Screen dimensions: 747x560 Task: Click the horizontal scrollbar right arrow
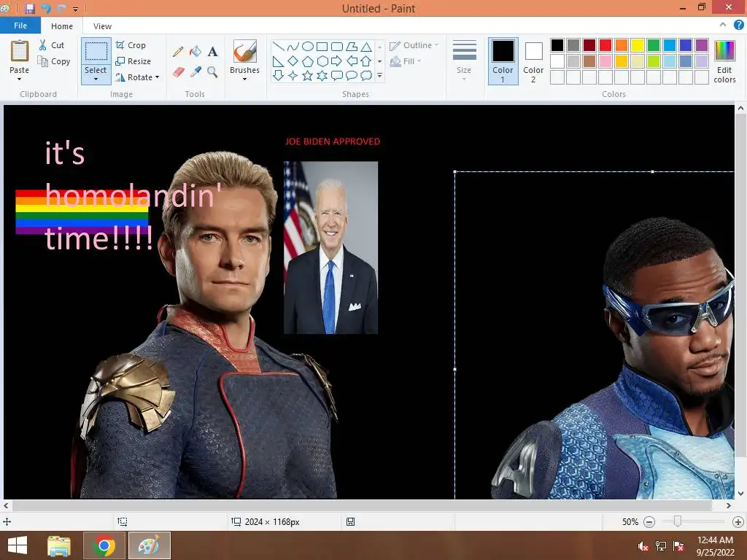click(x=729, y=506)
